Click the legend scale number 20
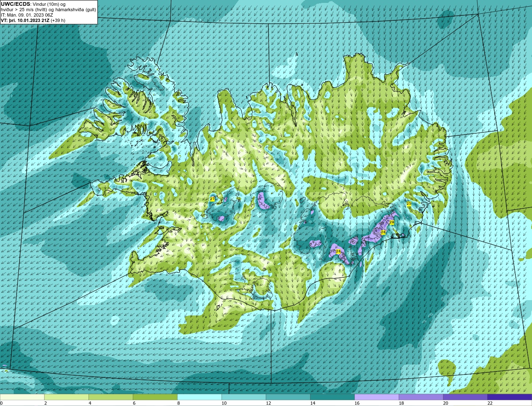 pyautogui.click(x=446, y=403)
